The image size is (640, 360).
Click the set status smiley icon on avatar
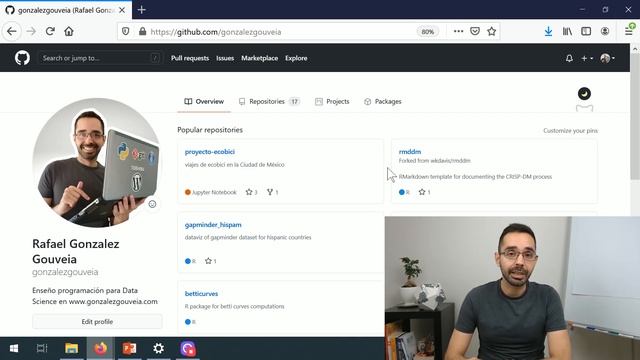point(152,204)
